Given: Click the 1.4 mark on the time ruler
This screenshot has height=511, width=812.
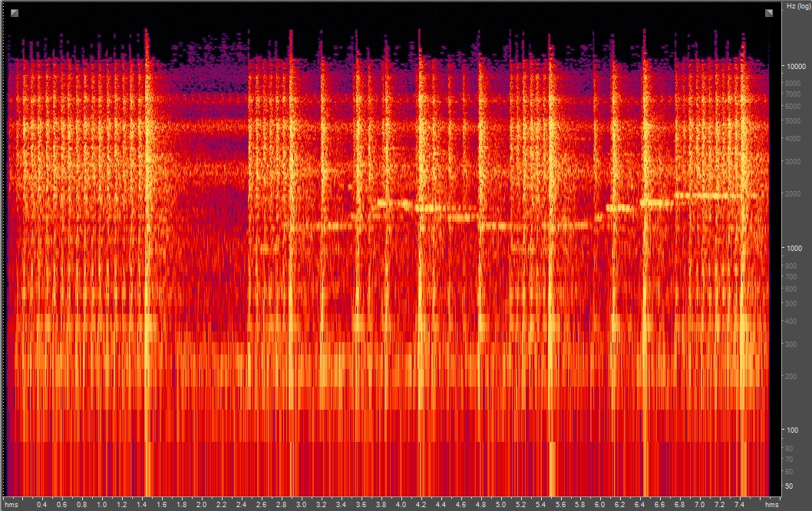Looking at the screenshot, I should click(142, 504).
